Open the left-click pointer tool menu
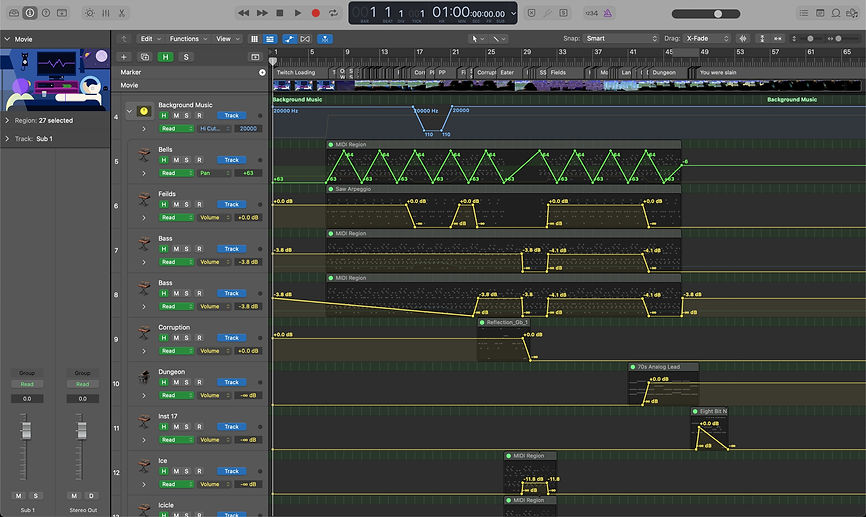The width and height of the screenshot is (866, 517). tap(477, 39)
